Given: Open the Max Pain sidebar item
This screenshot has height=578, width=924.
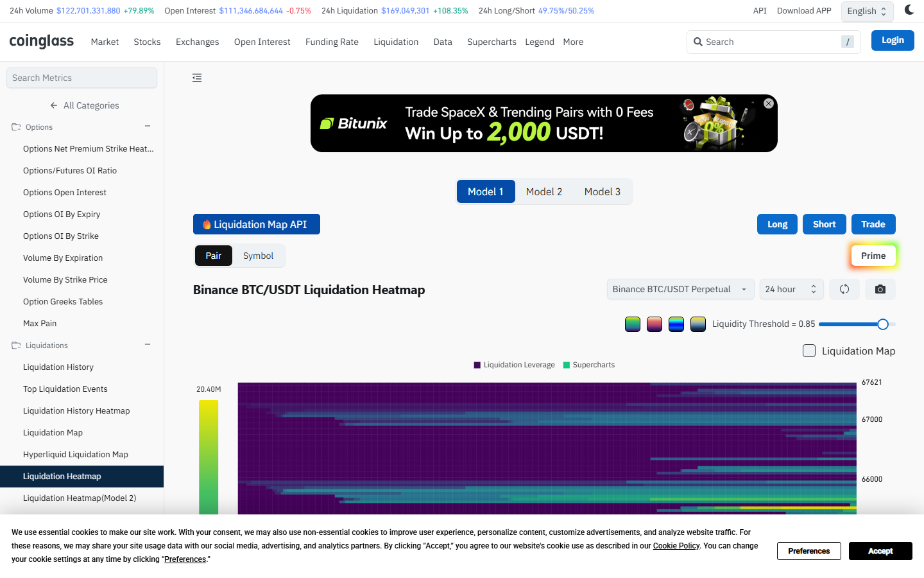Looking at the screenshot, I should pyautogui.click(x=40, y=324).
